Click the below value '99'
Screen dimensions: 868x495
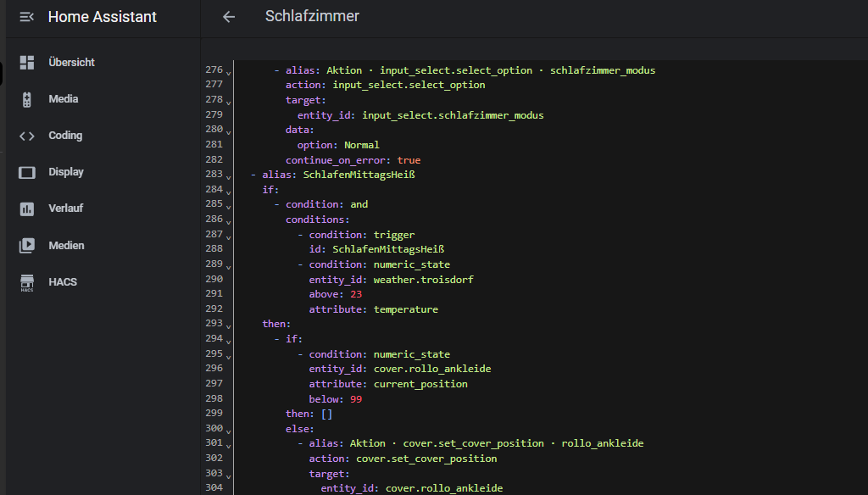[356, 399]
